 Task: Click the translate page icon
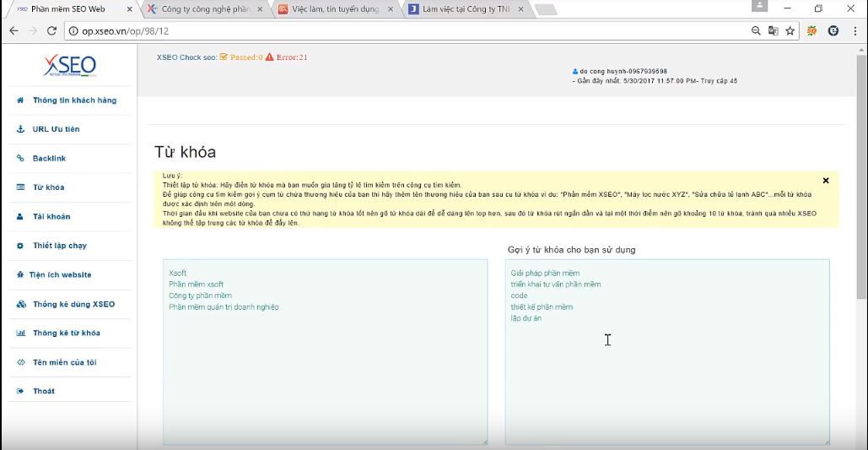[x=773, y=31]
